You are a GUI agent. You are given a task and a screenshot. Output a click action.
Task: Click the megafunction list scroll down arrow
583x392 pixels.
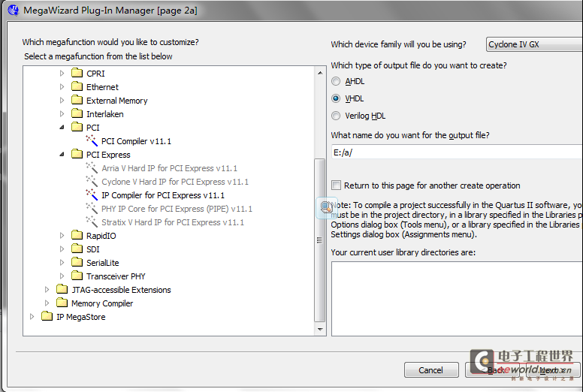tap(320, 329)
